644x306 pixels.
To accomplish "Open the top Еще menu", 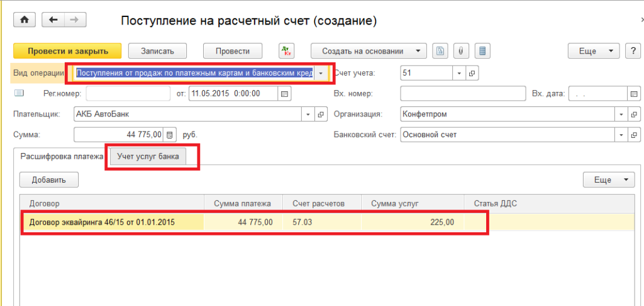I will point(594,51).
